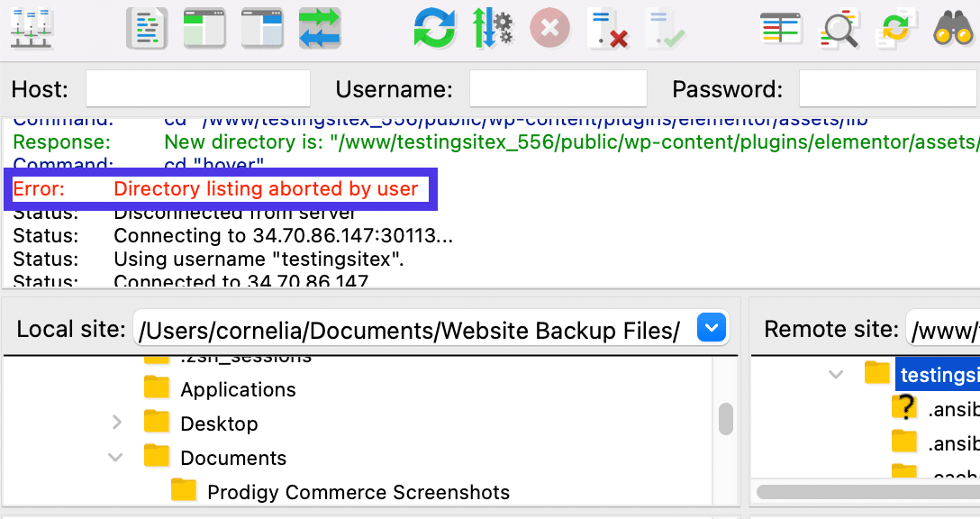
Task: Open the Site Manager icon
Action: (x=32, y=28)
